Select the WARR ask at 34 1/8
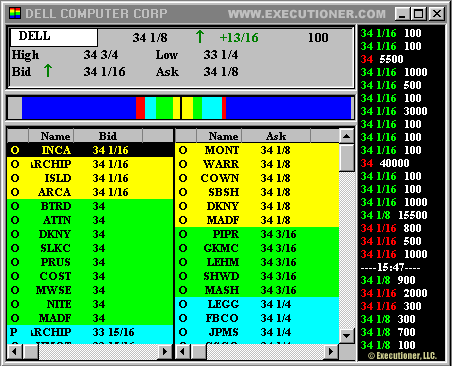 click(x=257, y=164)
